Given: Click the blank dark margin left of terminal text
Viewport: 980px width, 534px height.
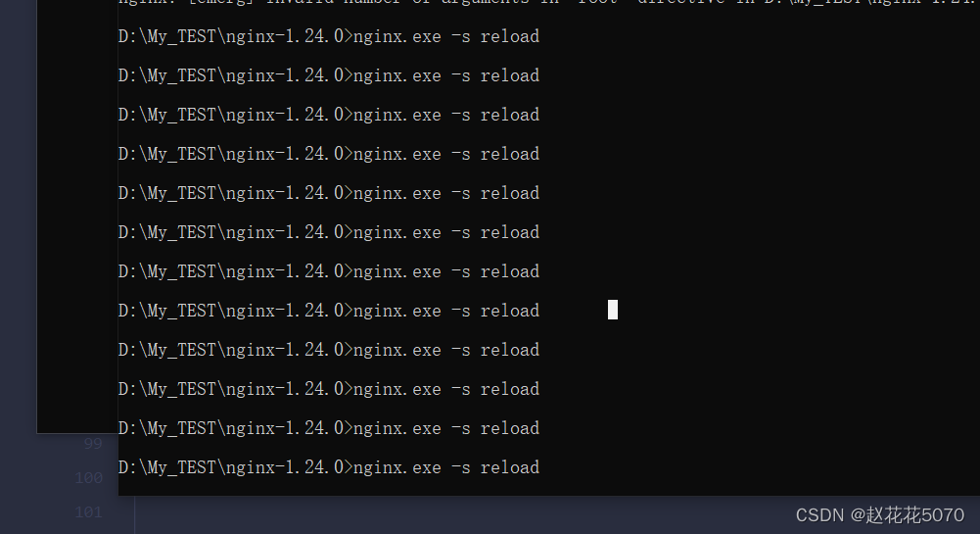Looking at the screenshot, I should pyautogui.click(x=77, y=213).
